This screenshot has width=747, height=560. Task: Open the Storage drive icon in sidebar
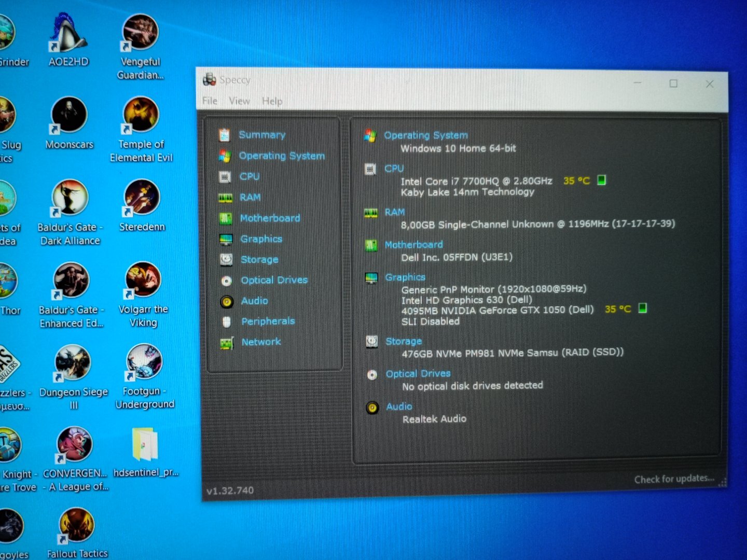226,259
